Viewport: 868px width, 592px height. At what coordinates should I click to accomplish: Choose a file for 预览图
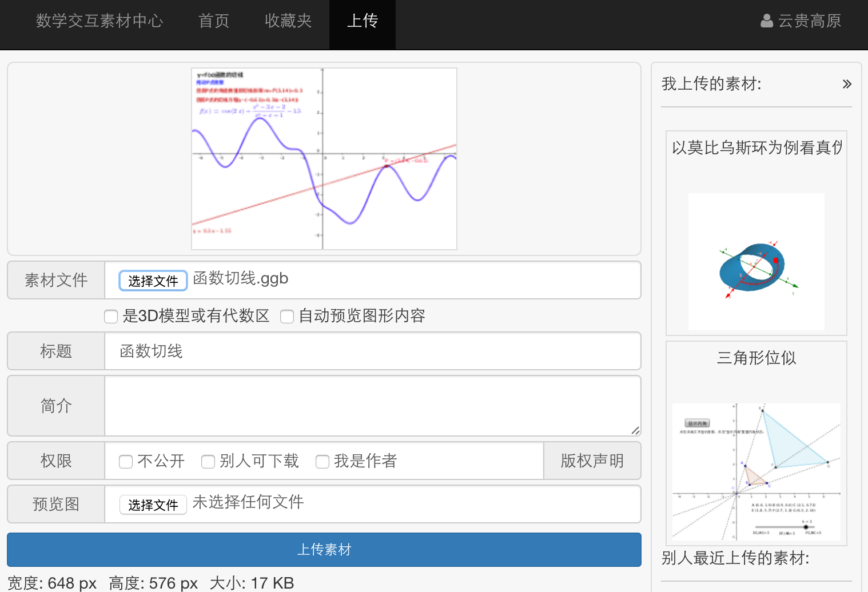coord(153,505)
